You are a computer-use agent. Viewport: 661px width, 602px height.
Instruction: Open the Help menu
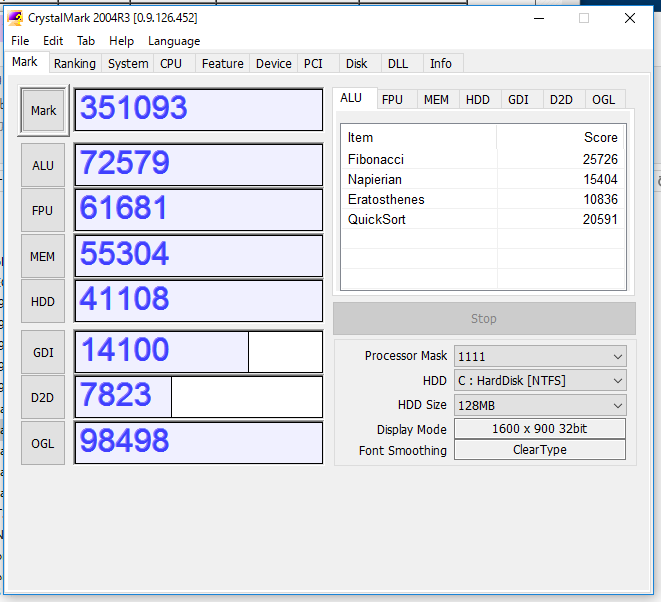[121, 41]
